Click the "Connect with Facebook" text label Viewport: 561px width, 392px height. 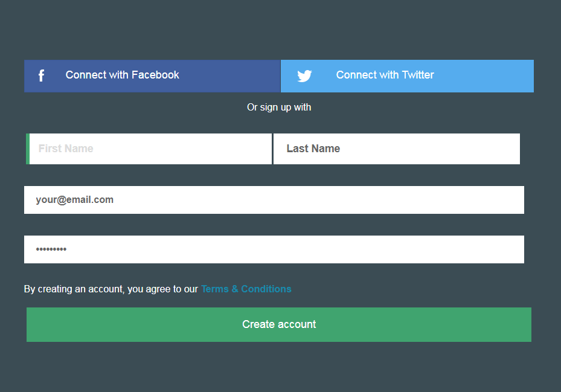(x=123, y=75)
